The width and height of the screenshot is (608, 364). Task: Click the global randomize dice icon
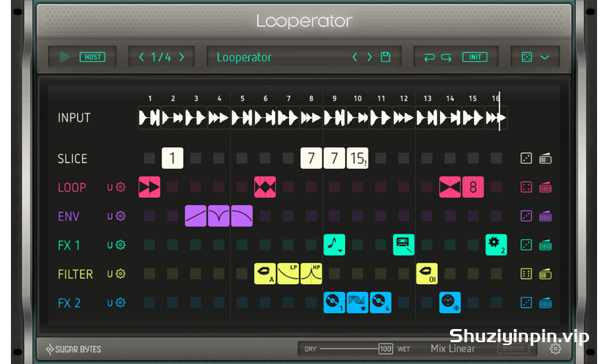(x=526, y=57)
